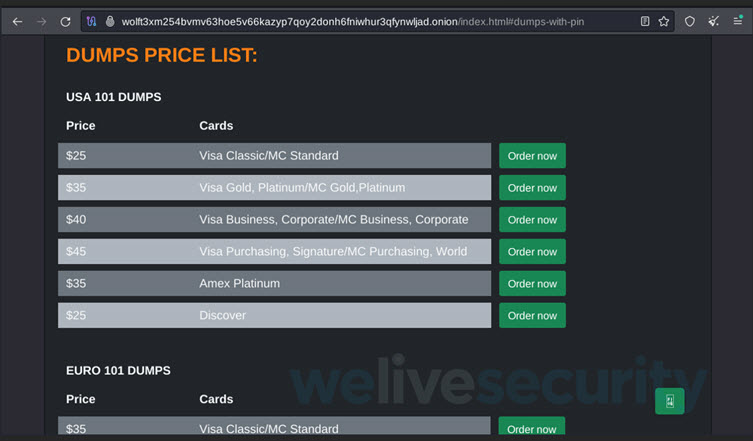Click the onion site security icon
753x441 pixels.
coord(110,21)
